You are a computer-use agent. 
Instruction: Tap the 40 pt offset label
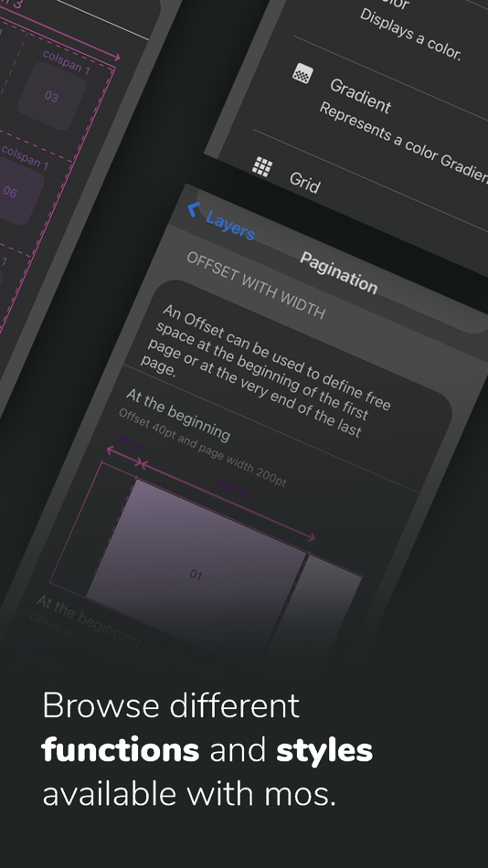[131, 443]
